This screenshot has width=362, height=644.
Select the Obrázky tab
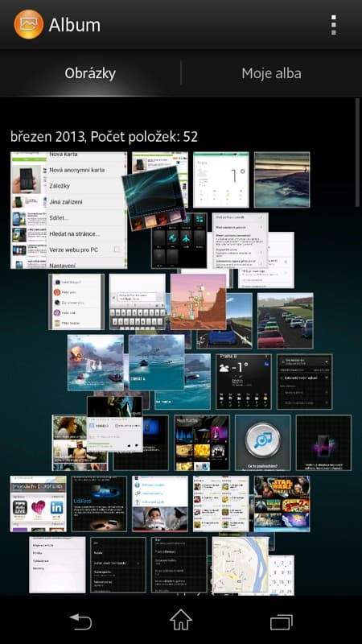click(90, 73)
